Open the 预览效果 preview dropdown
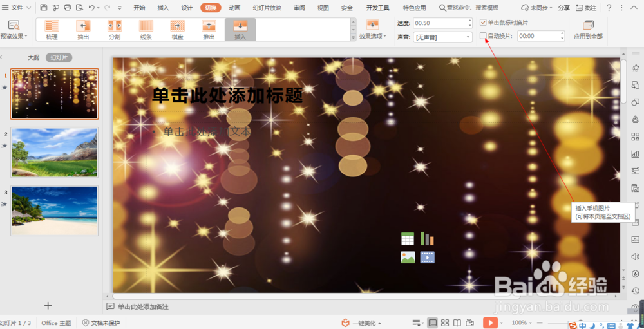 click(x=14, y=30)
